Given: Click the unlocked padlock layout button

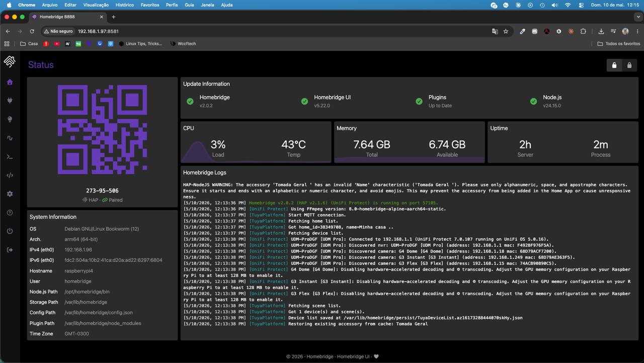Looking at the screenshot, I should click(x=614, y=65).
